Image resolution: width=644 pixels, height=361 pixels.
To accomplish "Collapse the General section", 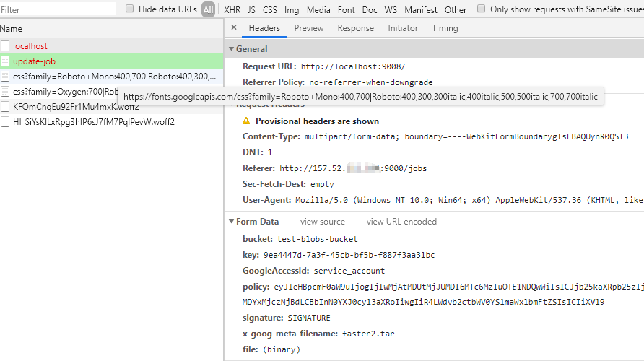I will (231, 49).
